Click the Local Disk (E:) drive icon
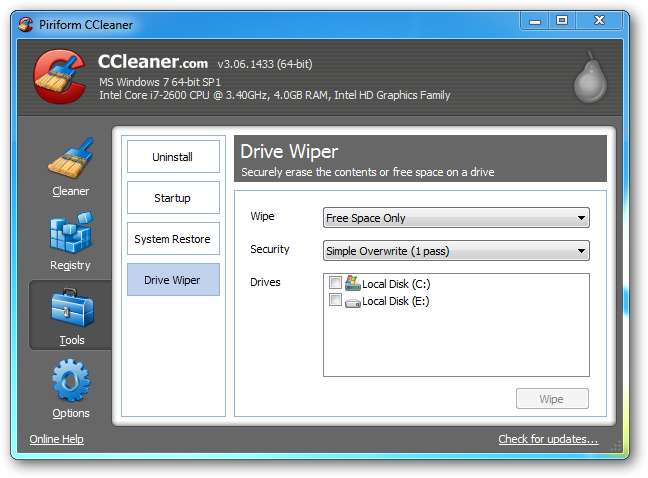 (353, 303)
